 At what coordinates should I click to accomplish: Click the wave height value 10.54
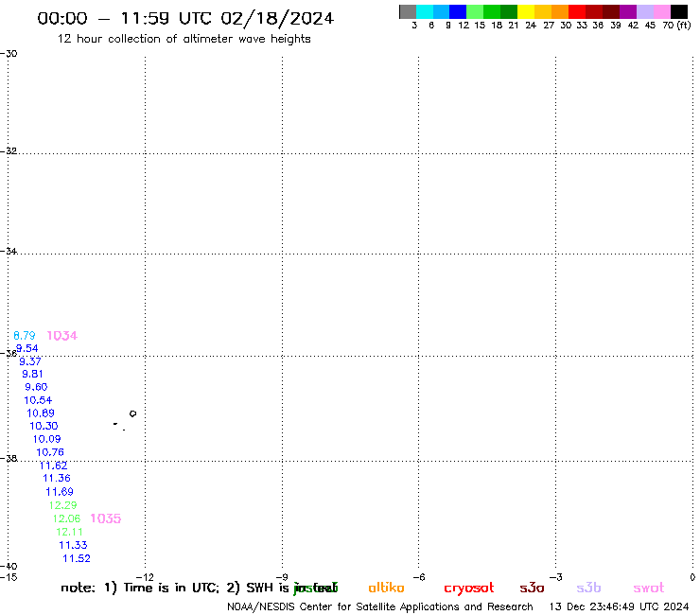click(38, 400)
